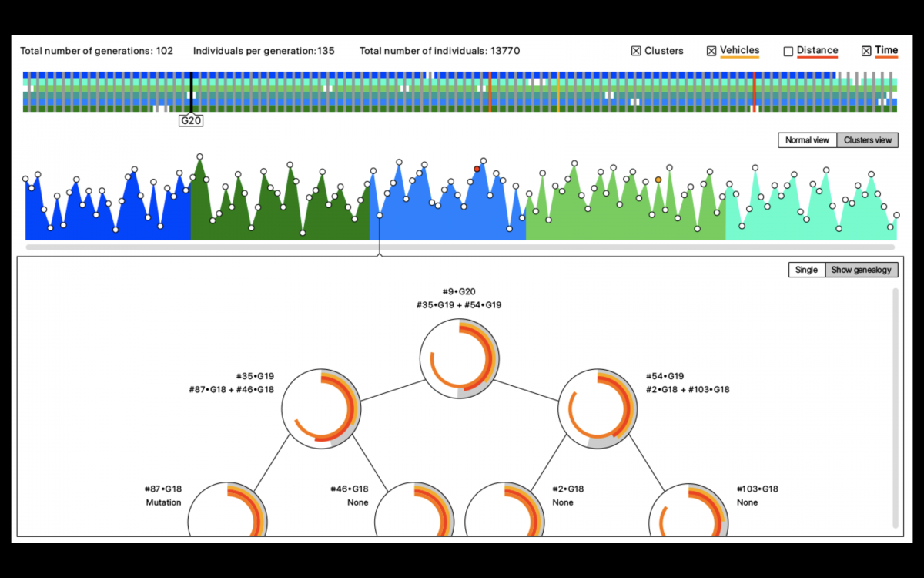Click the horizontal scrollbar under the chart
This screenshot has width=924, height=578.
point(460,247)
